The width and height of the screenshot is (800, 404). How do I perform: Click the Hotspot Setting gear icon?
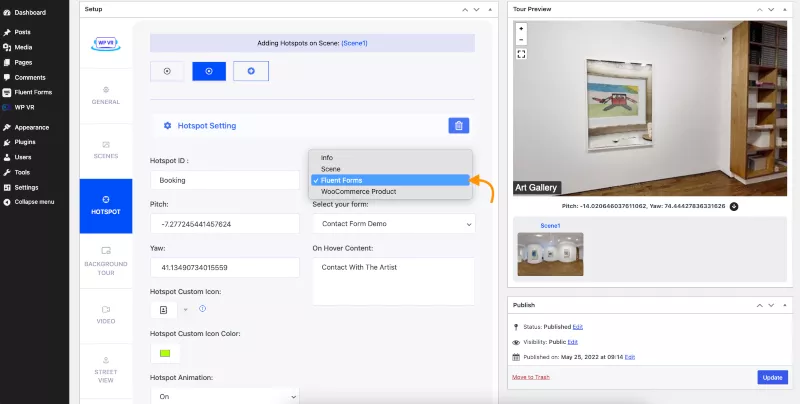167,125
